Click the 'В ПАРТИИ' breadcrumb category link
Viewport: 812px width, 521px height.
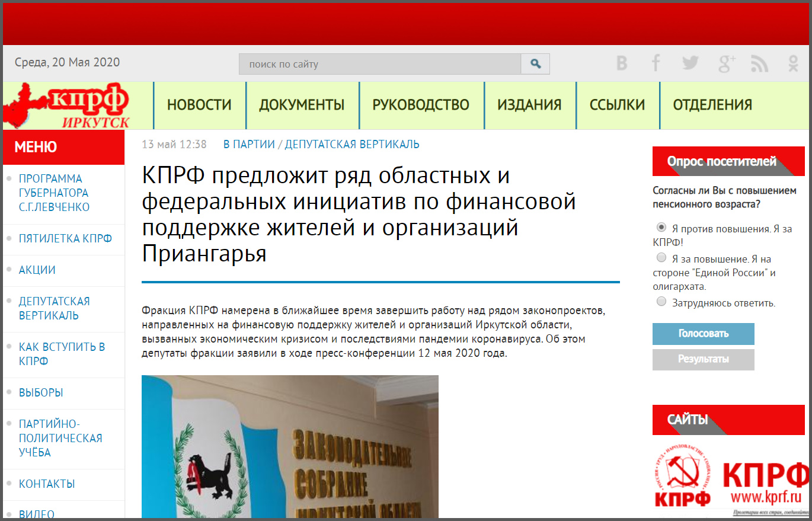coord(249,144)
